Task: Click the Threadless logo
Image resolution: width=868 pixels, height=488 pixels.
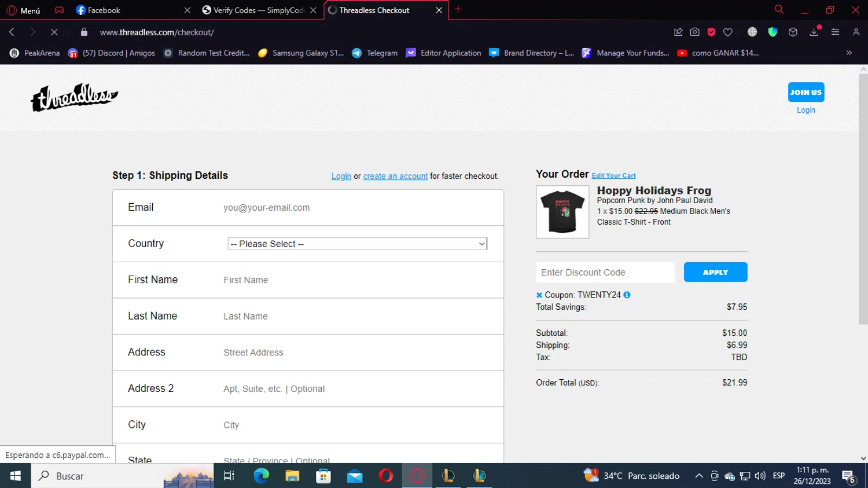Action: tap(74, 97)
